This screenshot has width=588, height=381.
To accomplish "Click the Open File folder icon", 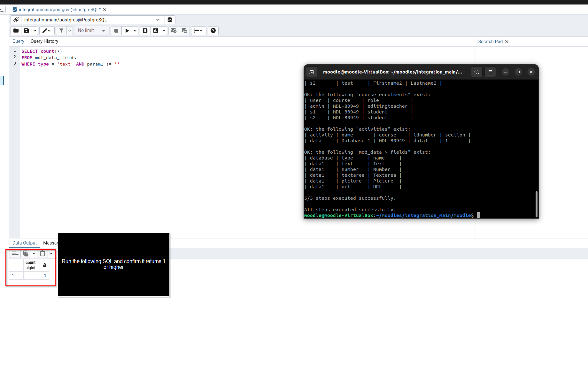I will [16, 31].
